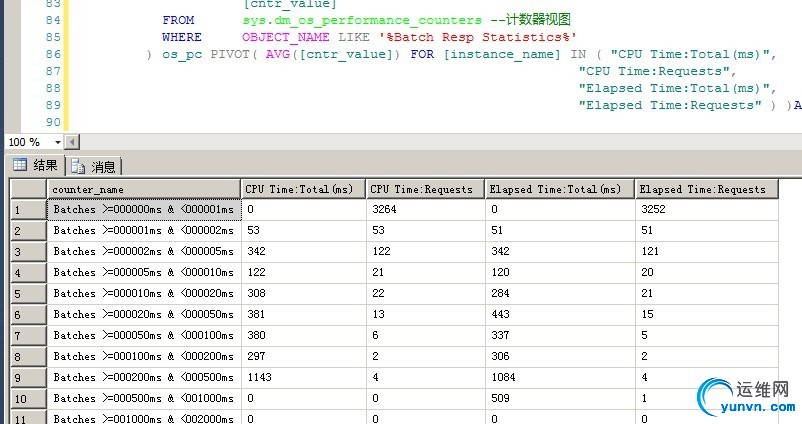Viewport: 802px width, 424px height.
Task: Click cell 'Batches >=000100ms & <000200ms'
Action: tap(144, 356)
